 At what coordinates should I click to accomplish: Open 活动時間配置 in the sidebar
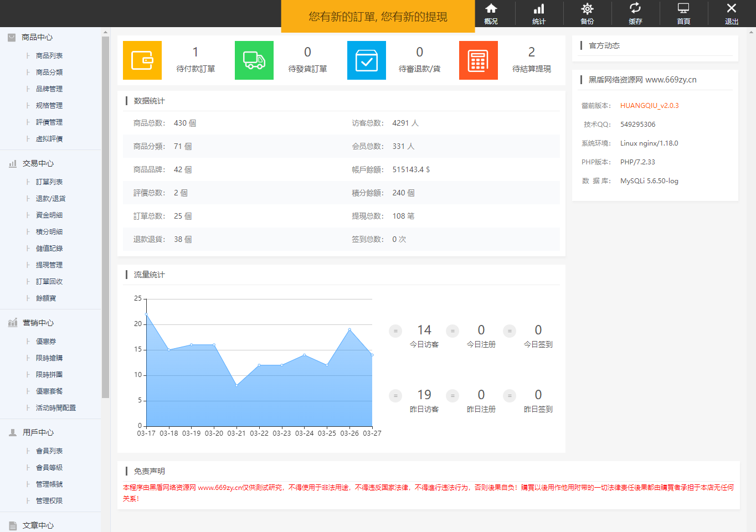[x=56, y=408]
